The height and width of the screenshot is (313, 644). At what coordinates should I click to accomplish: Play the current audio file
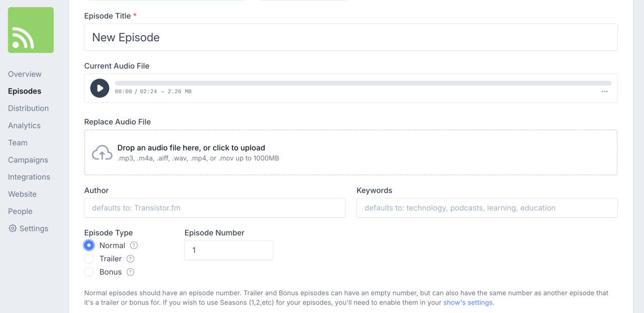(100, 88)
